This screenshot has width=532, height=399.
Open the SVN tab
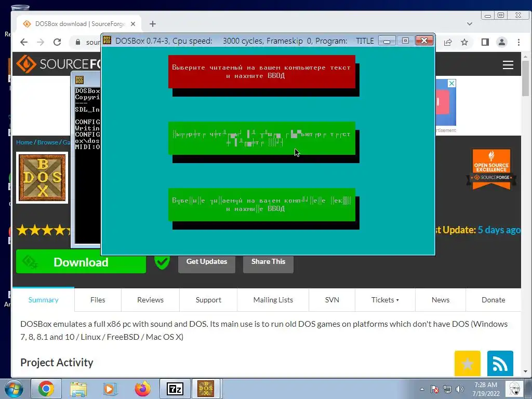(332, 300)
